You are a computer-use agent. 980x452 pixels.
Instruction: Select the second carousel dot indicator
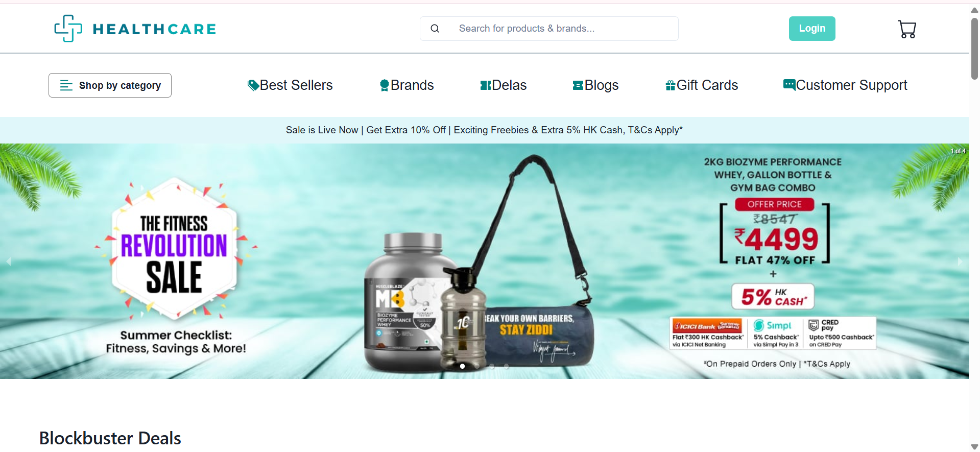[x=477, y=366]
